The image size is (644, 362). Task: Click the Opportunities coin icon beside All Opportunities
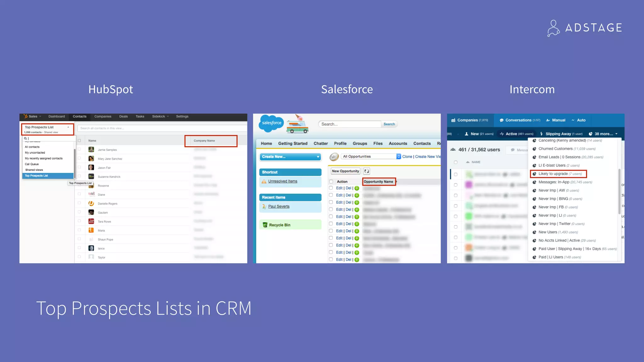pos(334,156)
